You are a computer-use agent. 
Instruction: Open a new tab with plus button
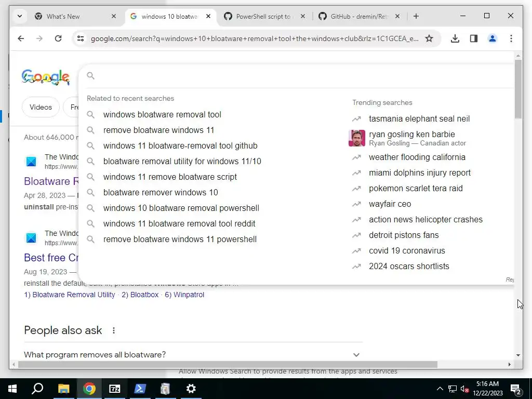click(416, 16)
